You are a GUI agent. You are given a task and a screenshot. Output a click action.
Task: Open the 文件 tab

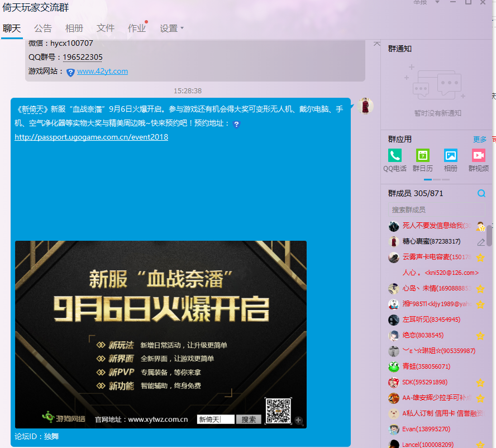click(106, 28)
